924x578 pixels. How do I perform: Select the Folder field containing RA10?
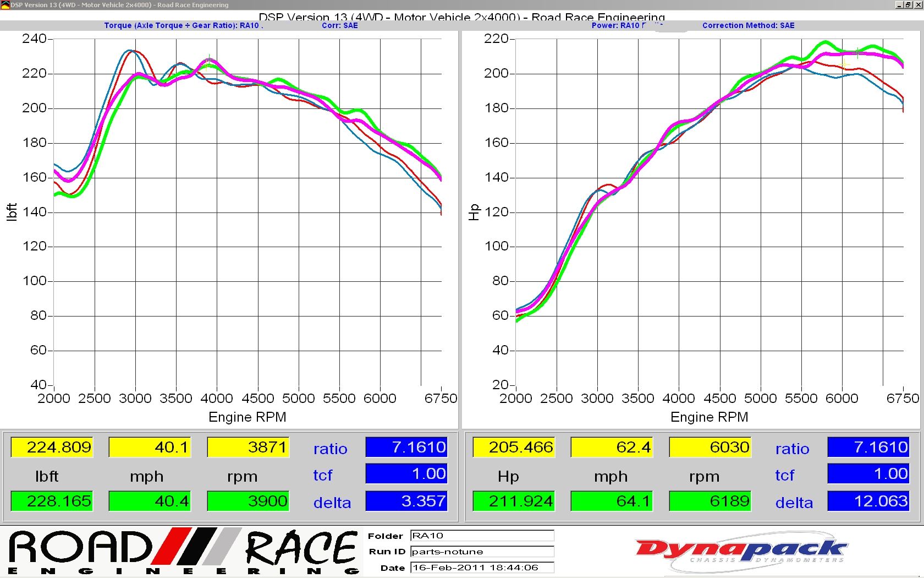coord(482,536)
